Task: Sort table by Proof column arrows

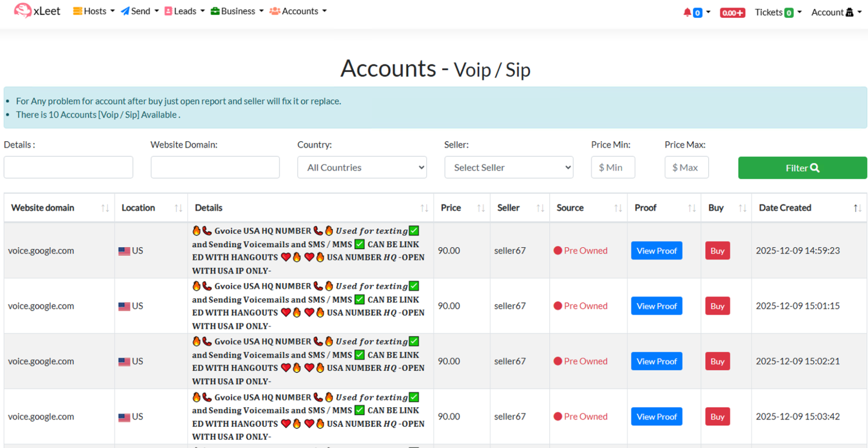Action: [x=692, y=208]
